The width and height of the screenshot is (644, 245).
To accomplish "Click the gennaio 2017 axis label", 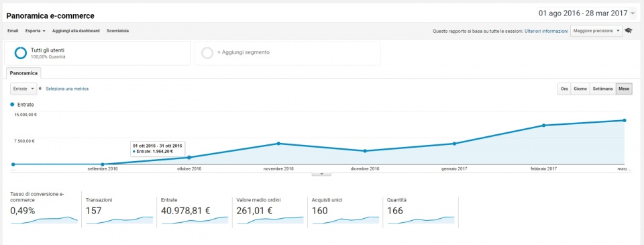I will click(454, 169).
